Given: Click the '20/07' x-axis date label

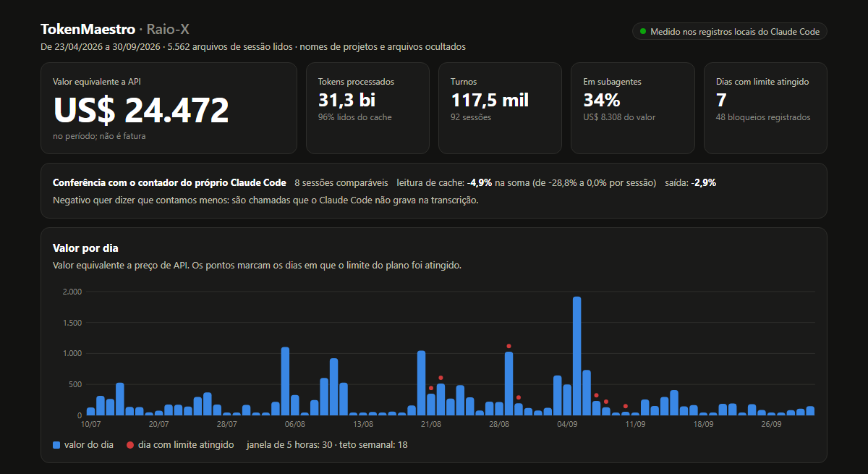Looking at the screenshot, I should [x=158, y=425].
